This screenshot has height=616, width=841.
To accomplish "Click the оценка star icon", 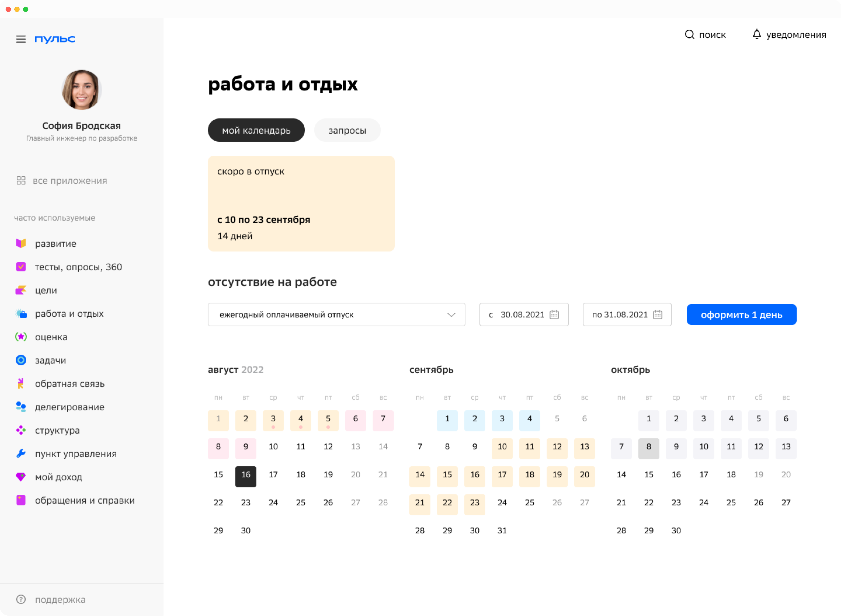I will click(21, 337).
